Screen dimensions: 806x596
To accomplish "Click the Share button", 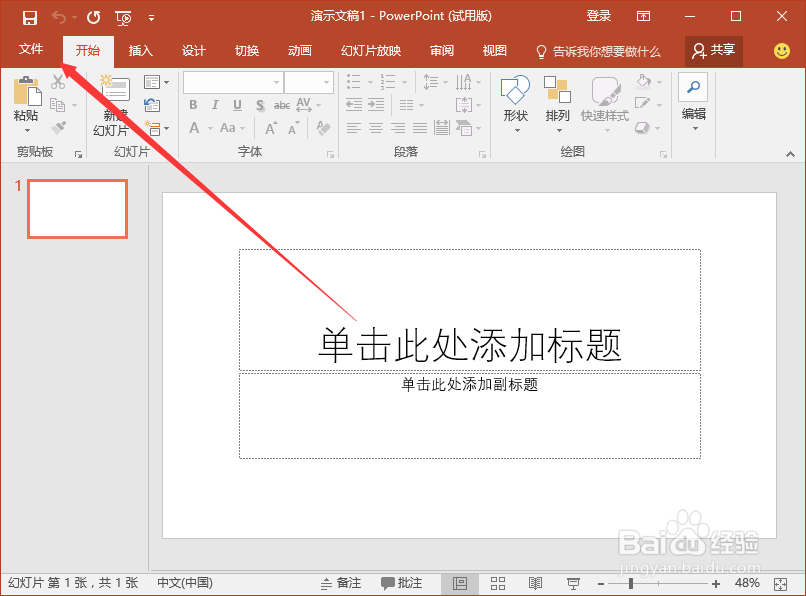I will click(713, 50).
